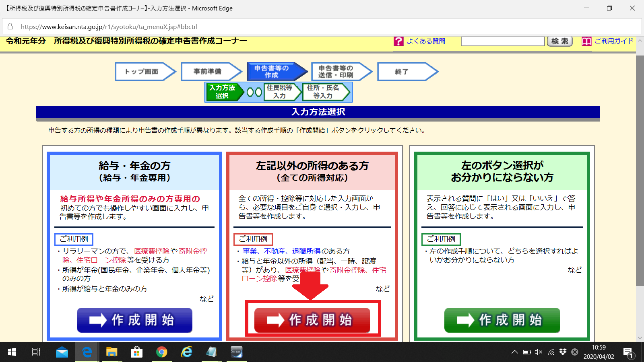Launch Internet Explorer from the taskbar
This screenshot has height=362, width=644.
click(187, 352)
